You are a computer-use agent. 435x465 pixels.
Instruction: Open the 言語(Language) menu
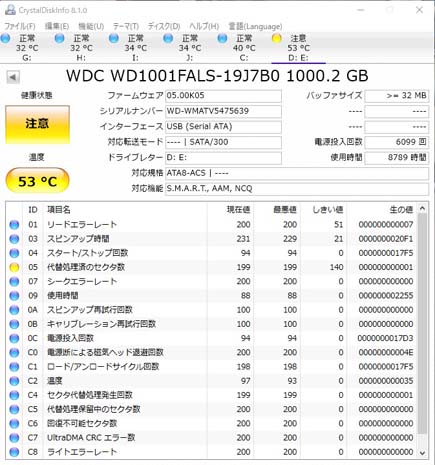coord(255,26)
